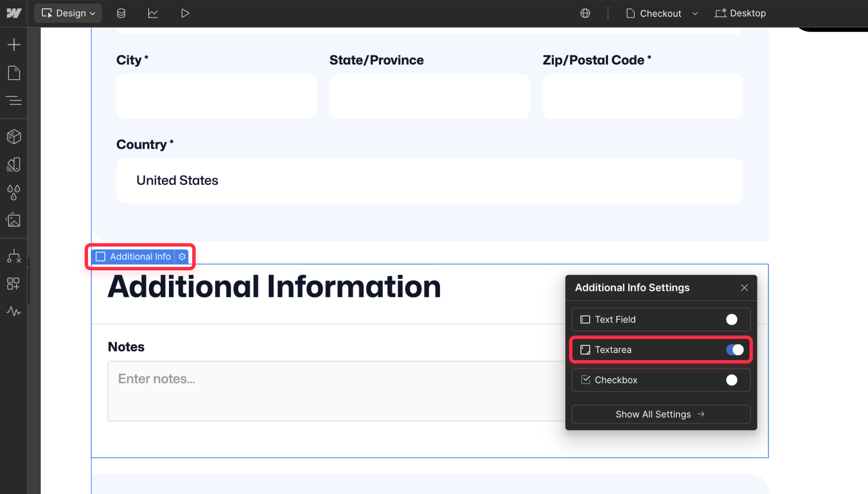Click the State/Province label text

[376, 60]
